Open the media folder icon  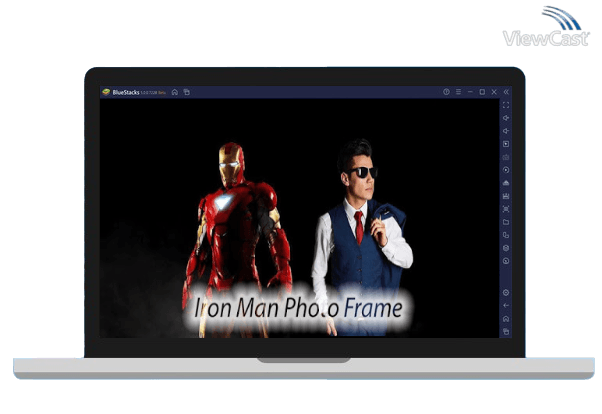click(506, 222)
